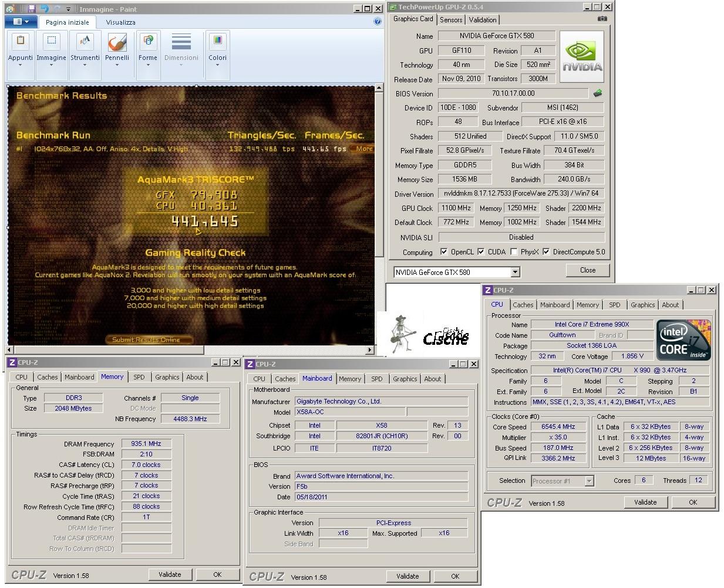Click Validate in memory CPU-Z window
Viewport: 724px width, 588px height.
[x=170, y=574]
